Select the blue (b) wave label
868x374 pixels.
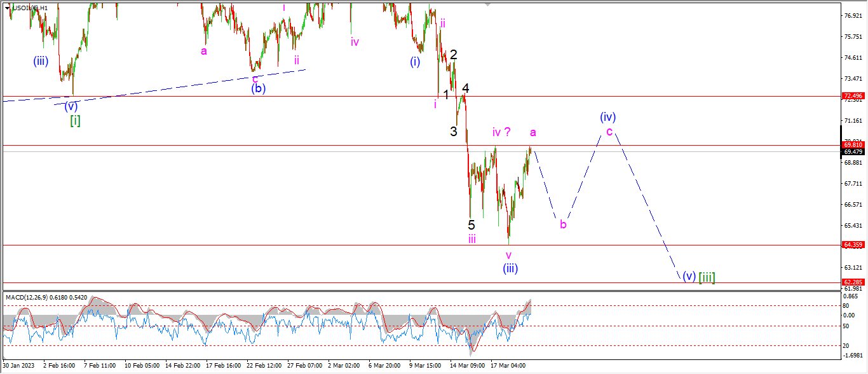click(x=257, y=88)
